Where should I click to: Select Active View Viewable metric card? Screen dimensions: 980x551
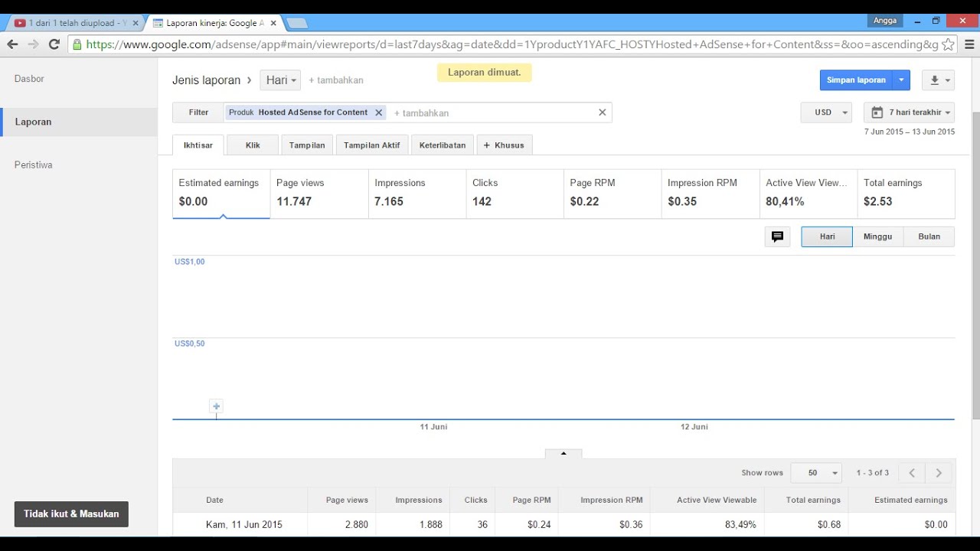pos(808,194)
